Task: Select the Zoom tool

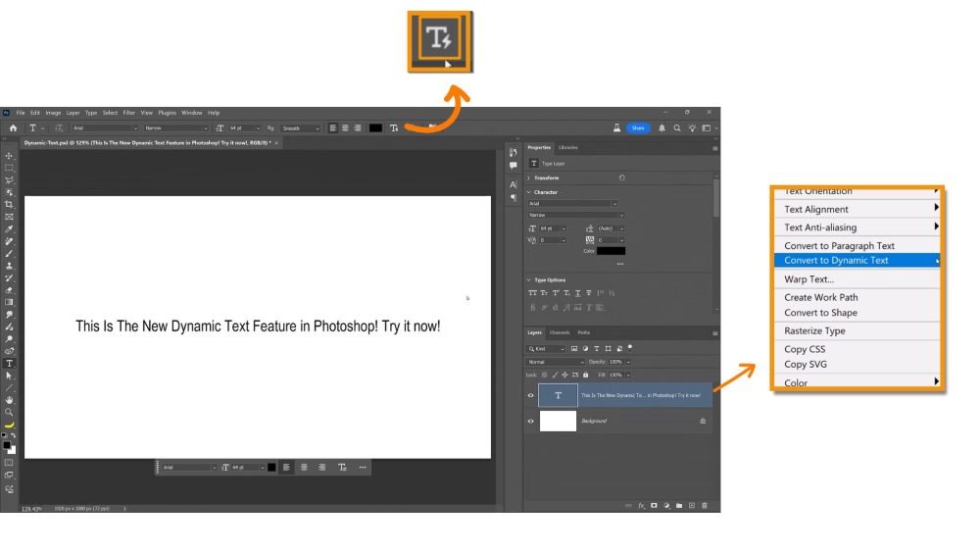Action: click(x=9, y=413)
